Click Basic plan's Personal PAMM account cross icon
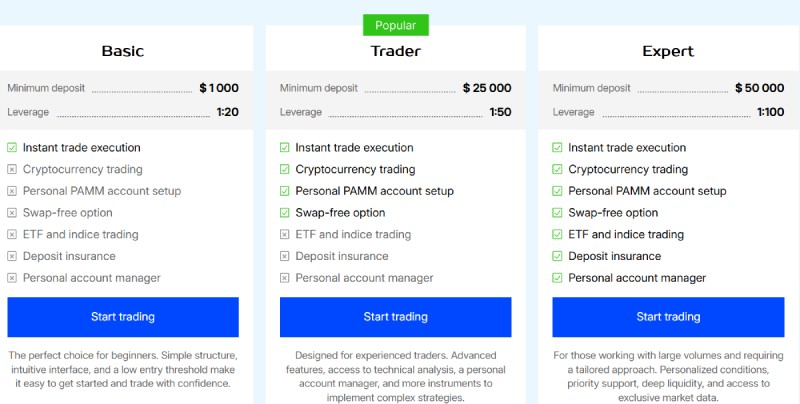 [x=12, y=191]
